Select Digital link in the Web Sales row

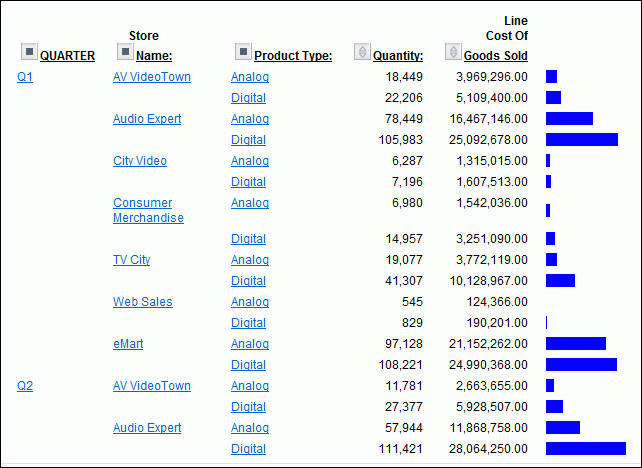click(248, 323)
